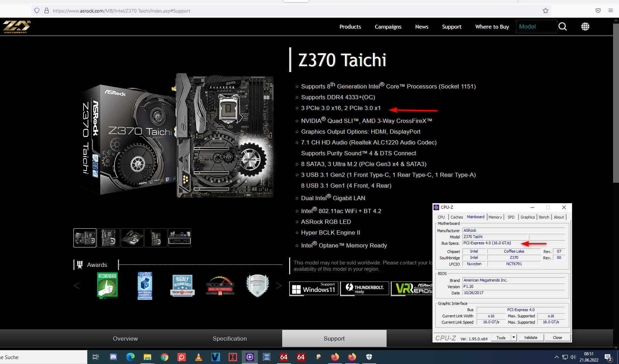Open the Overview page tab
The height and width of the screenshot is (364, 619).
click(x=125, y=339)
